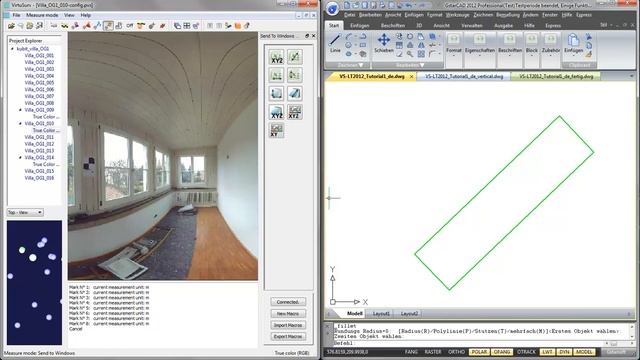Image resolution: width=640 pixels, height=360 pixels.
Task: Toggle DYN dynamic input
Action: point(564,352)
